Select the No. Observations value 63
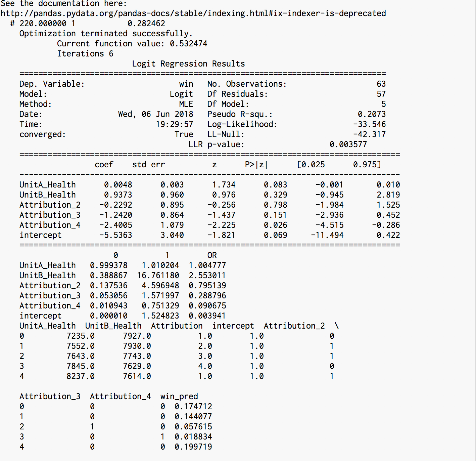476x461 pixels. [382, 84]
